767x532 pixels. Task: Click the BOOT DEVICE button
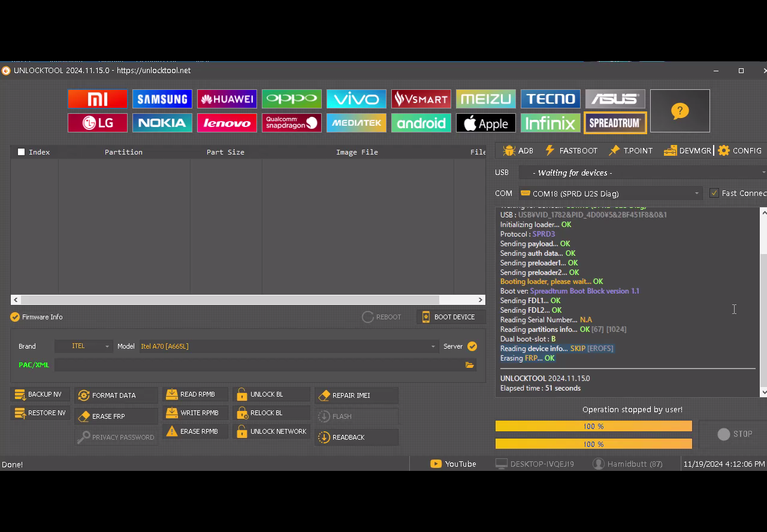pos(451,317)
